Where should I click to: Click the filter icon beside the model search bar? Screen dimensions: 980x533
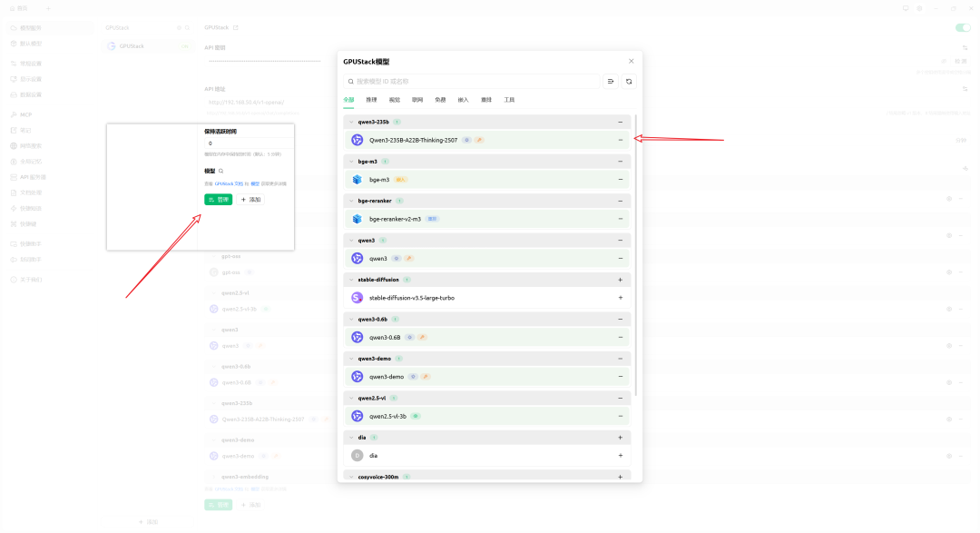point(611,82)
